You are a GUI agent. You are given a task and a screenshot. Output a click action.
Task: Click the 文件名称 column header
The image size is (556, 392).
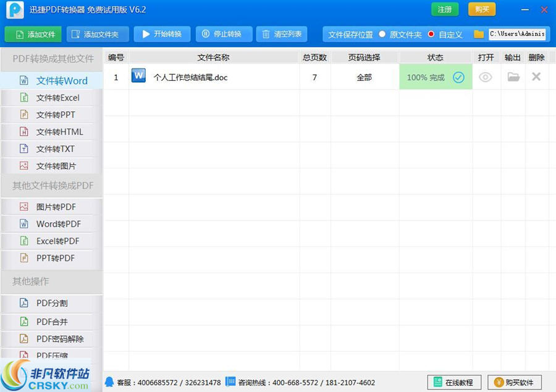point(214,57)
